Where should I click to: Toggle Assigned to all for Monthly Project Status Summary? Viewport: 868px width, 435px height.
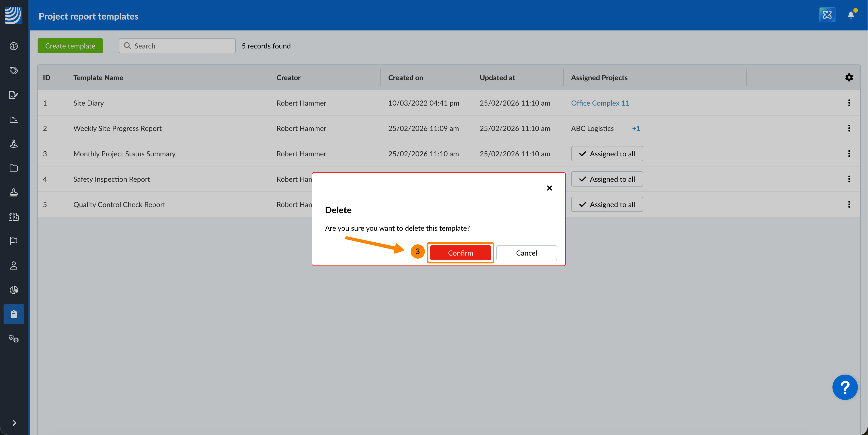pos(607,154)
